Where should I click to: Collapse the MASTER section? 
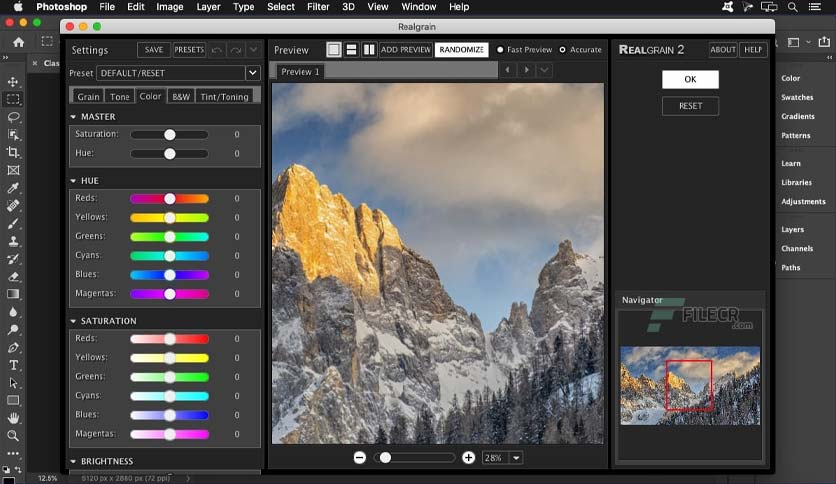[73, 117]
